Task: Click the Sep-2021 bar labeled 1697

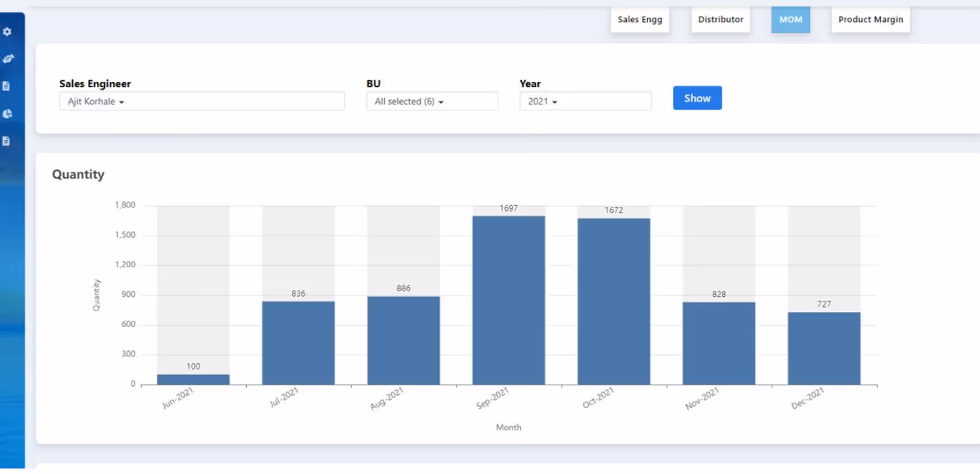Action: pyautogui.click(x=509, y=300)
